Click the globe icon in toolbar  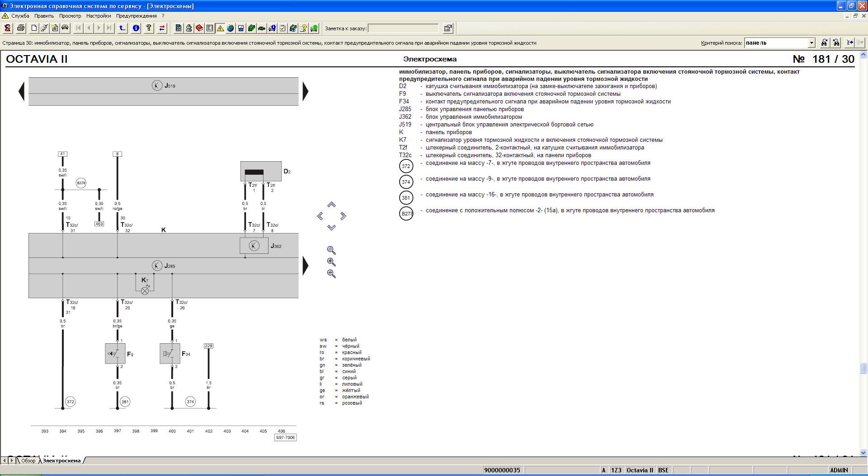(231, 28)
